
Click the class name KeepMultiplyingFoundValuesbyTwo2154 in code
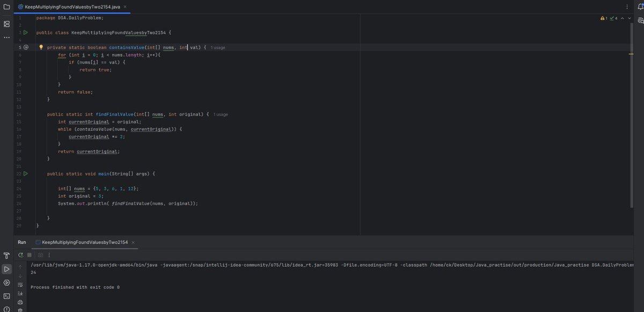[x=118, y=32]
